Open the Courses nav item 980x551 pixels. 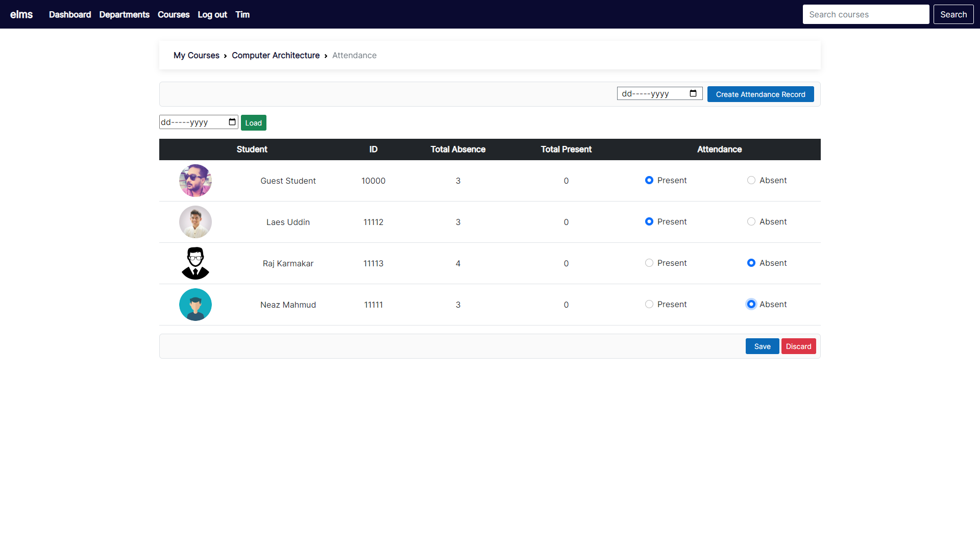(174, 14)
